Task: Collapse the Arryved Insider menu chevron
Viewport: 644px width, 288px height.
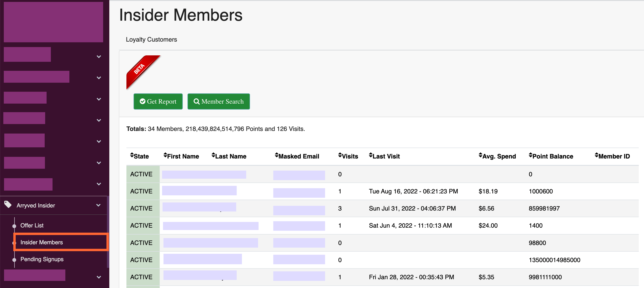Action: tap(98, 205)
